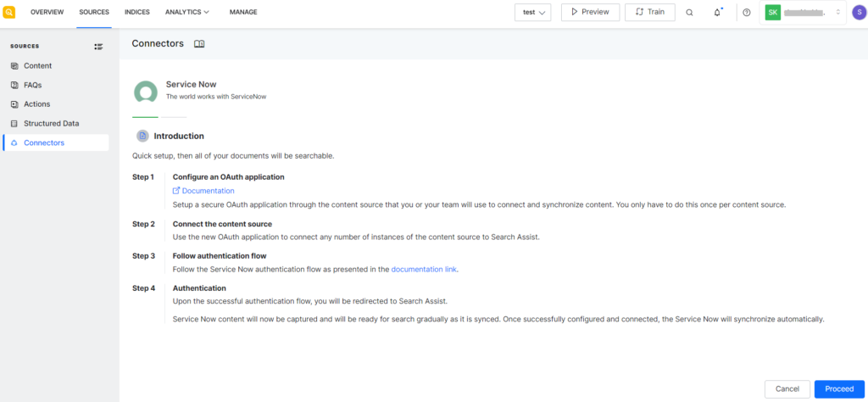Viewport: 868px width, 402px height.
Task: Open the Documentation link under Step 1
Action: point(209,191)
